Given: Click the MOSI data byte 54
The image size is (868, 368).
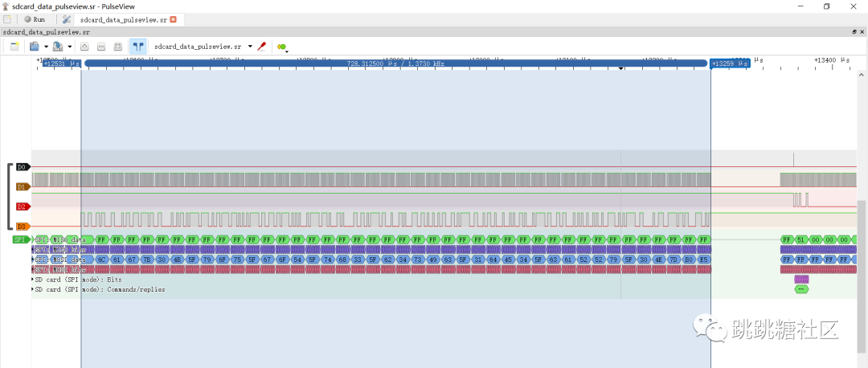Looking at the screenshot, I should (297, 260).
